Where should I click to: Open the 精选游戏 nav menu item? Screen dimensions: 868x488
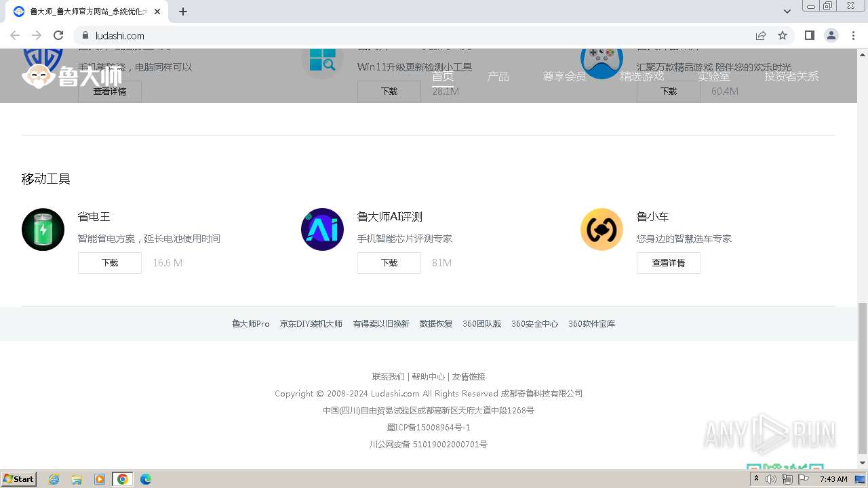click(642, 77)
